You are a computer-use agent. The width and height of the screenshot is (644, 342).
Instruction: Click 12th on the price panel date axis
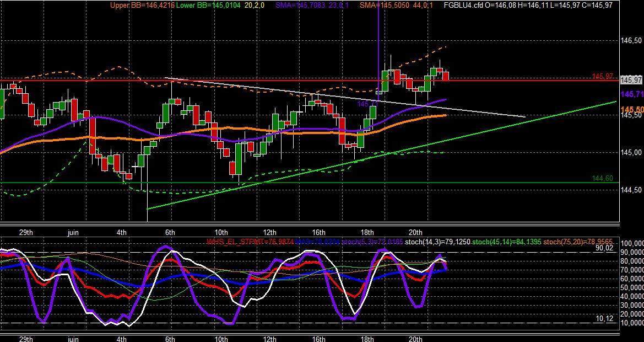click(269, 232)
